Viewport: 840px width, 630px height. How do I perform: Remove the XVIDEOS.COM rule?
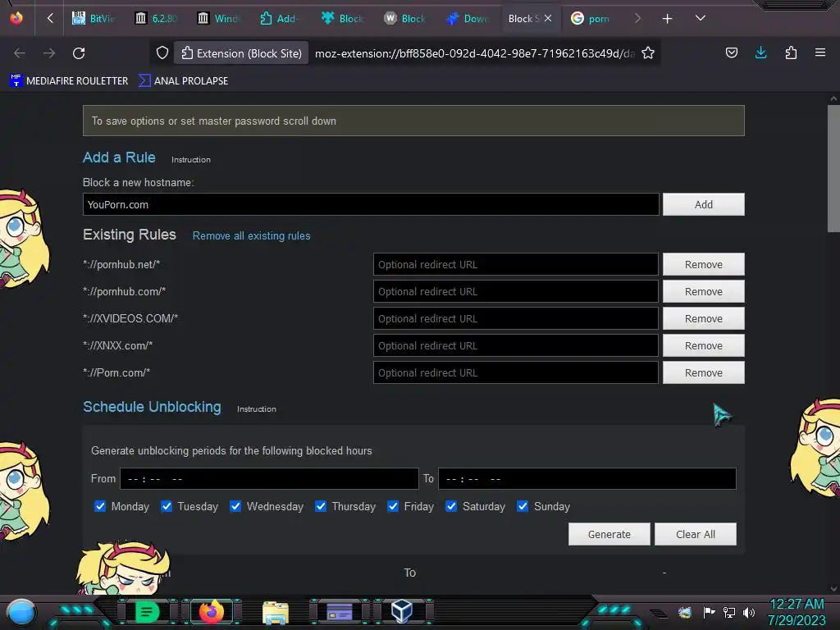pos(703,319)
